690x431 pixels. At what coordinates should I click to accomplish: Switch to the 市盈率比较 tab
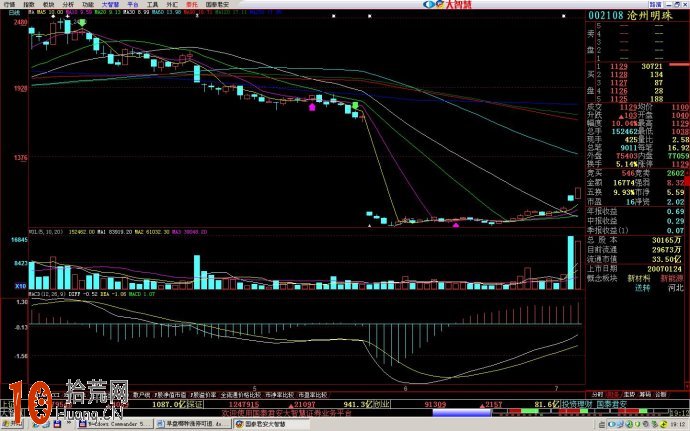(313, 395)
